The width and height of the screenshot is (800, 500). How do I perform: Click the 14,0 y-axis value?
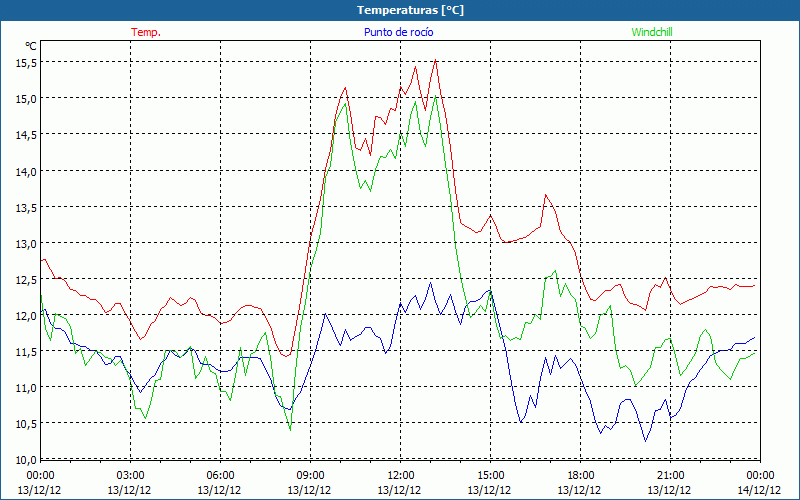[x=27, y=171]
